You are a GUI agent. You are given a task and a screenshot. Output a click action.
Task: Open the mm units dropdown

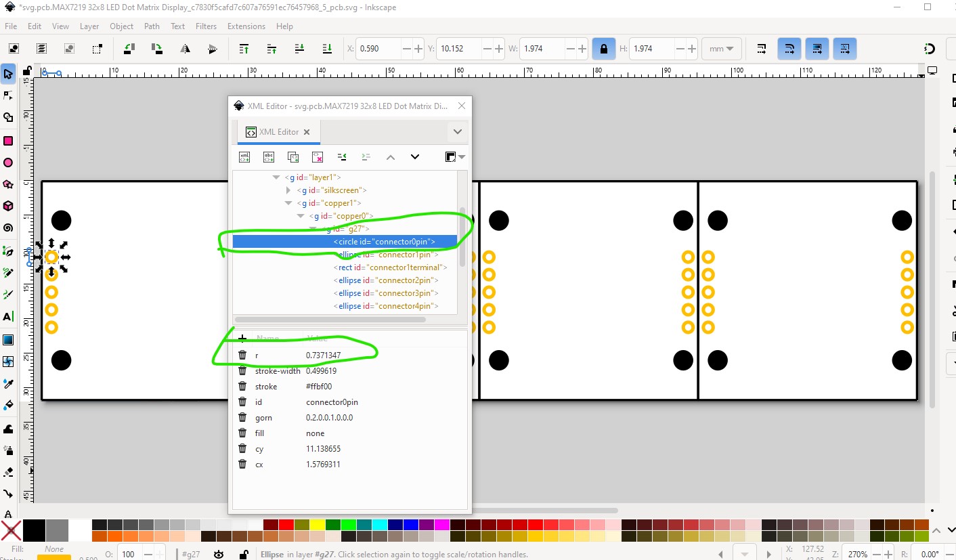722,49
